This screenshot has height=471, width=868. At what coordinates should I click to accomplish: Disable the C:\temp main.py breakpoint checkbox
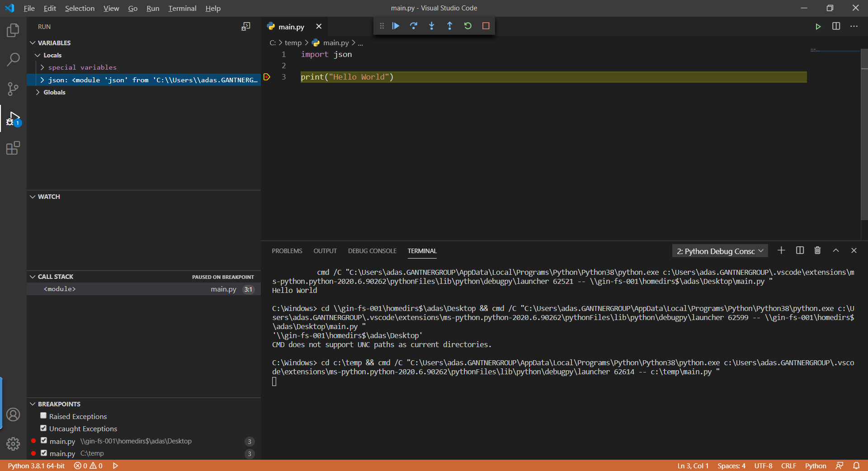(x=43, y=453)
